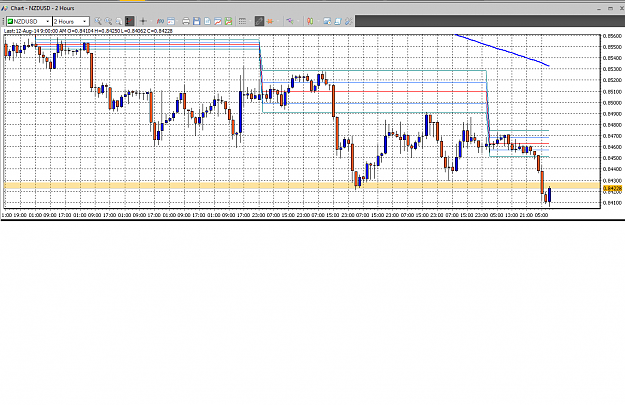Click the chart template window icon
Image resolution: width=625 pixels, height=405 pixels.
click(x=171, y=21)
